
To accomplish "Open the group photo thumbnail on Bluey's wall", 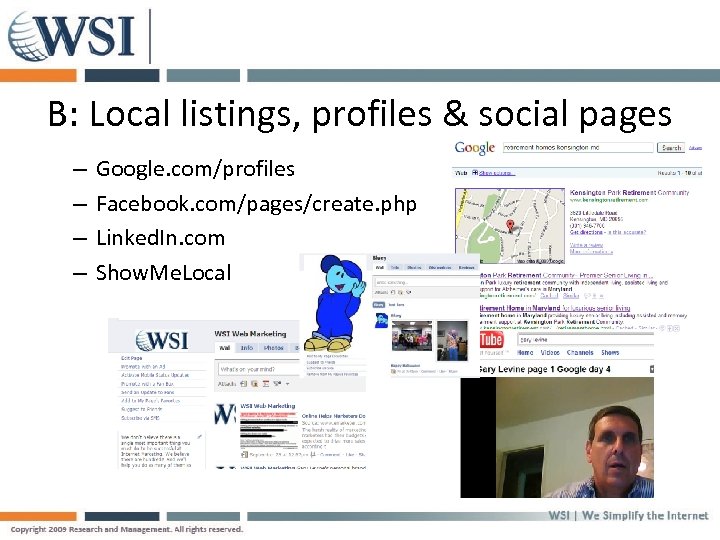I will (x=411, y=336).
